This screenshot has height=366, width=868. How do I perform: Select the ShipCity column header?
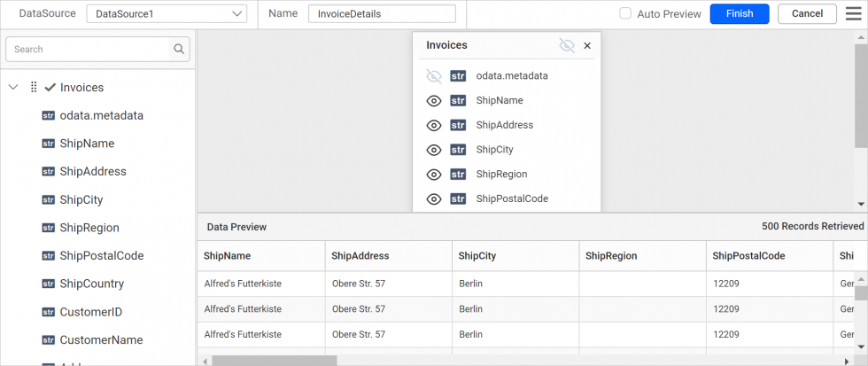(x=515, y=256)
